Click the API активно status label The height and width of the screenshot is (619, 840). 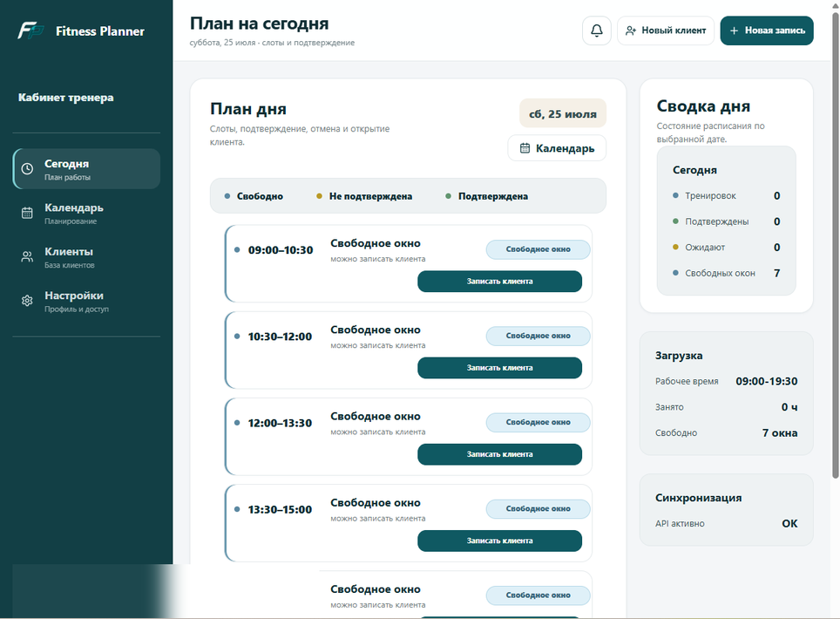[680, 524]
